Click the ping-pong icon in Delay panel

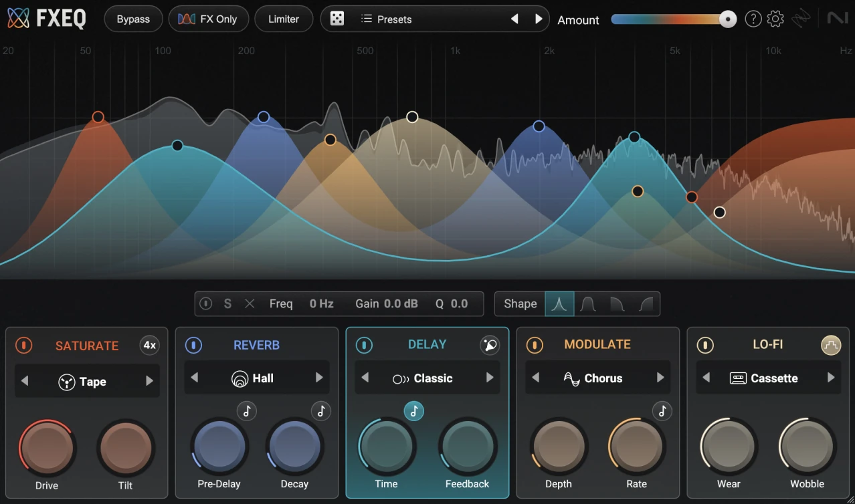point(490,345)
